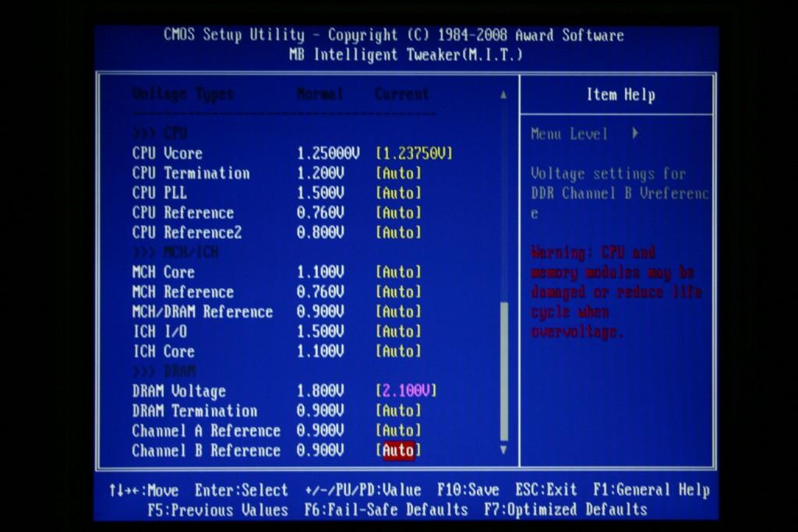Viewport: 798px width, 532px height.
Task: Click F10:Save in the footer
Action: [468, 490]
